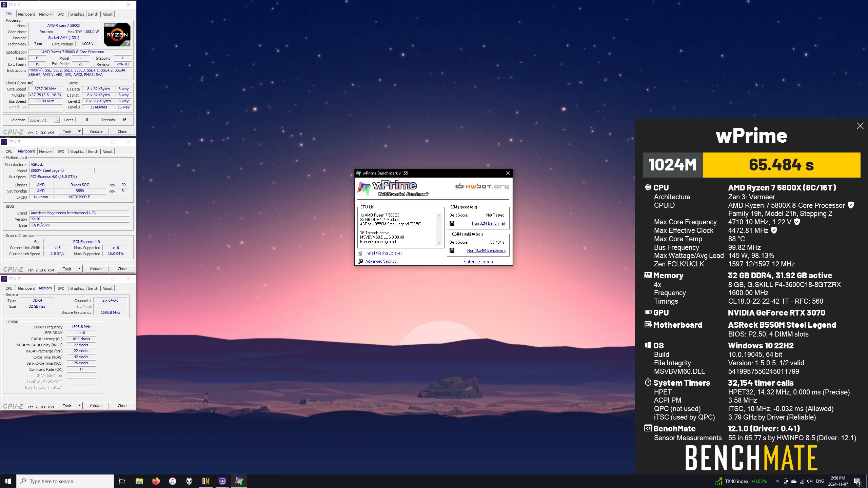Click the floppy save icon under 1024M stability test
The width and height of the screenshot is (868, 488).
tap(452, 250)
